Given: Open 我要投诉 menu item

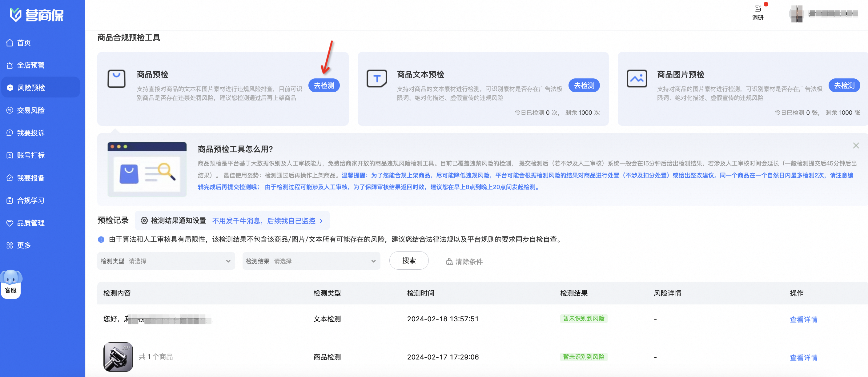Looking at the screenshot, I should [31, 133].
